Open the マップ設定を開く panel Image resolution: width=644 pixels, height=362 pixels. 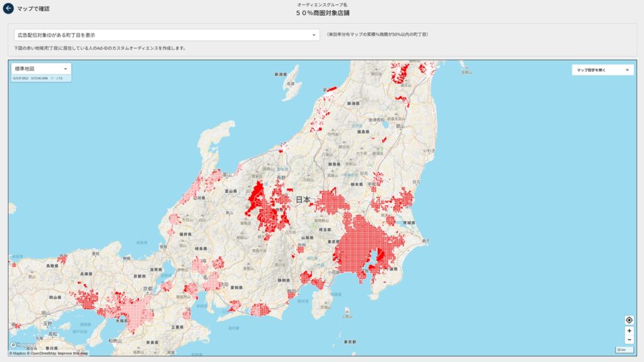click(x=602, y=70)
